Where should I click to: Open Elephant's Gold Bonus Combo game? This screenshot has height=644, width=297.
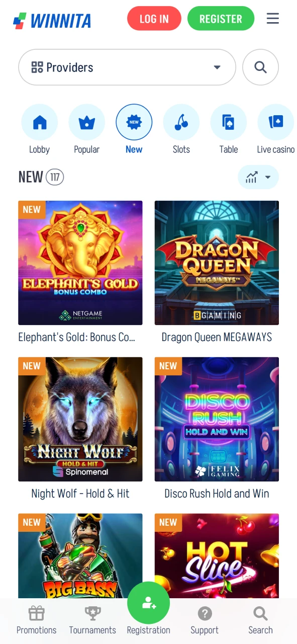(80, 263)
